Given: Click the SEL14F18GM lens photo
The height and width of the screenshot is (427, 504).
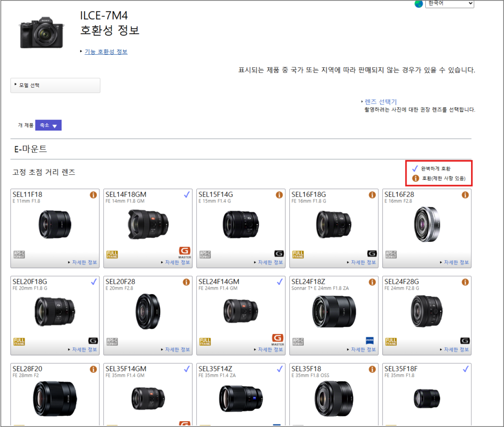Looking at the screenshot, I should [148, 224].
